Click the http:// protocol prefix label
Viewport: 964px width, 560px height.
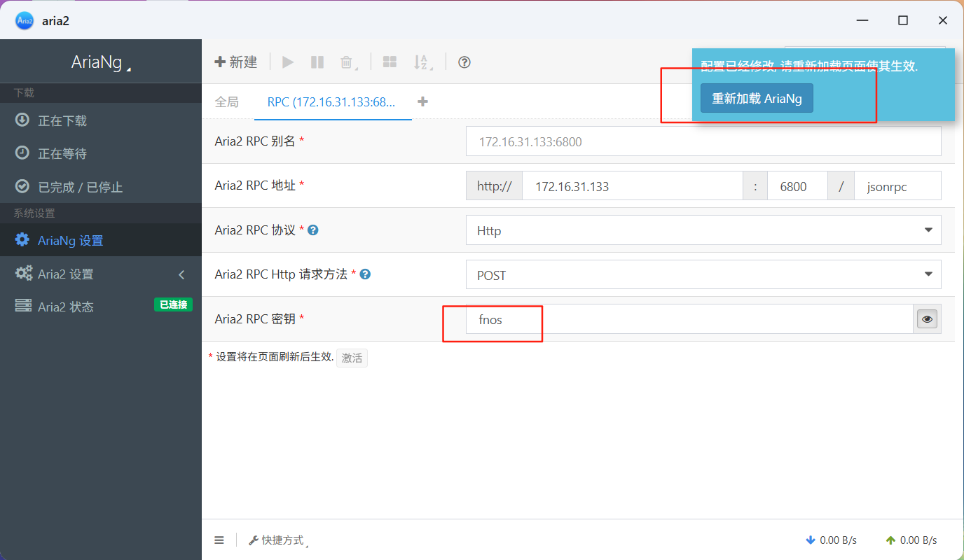(x=495, y=187)
